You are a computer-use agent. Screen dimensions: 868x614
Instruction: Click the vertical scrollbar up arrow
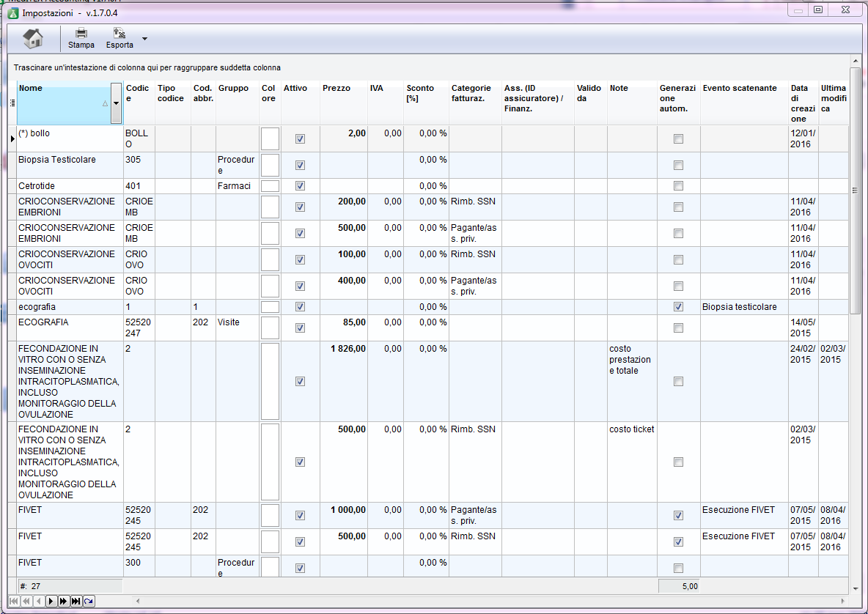(x=855, y=61)
